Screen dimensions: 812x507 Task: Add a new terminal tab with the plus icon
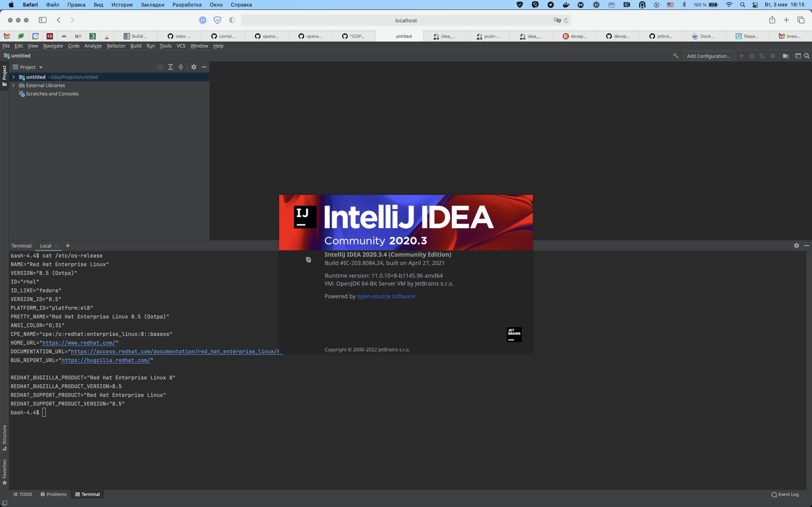click(x=68, y=246)
